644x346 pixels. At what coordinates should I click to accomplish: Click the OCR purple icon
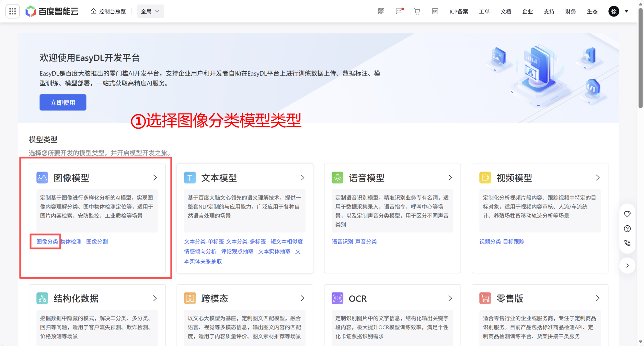click(x=338, y=298)
